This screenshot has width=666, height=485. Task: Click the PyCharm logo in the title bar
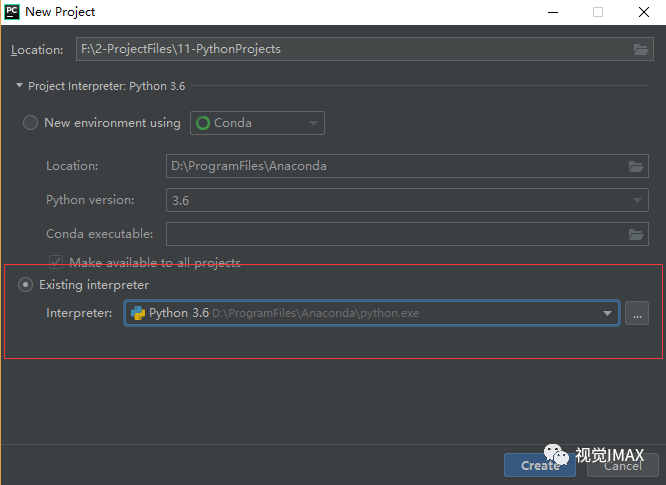coord(12,12)
